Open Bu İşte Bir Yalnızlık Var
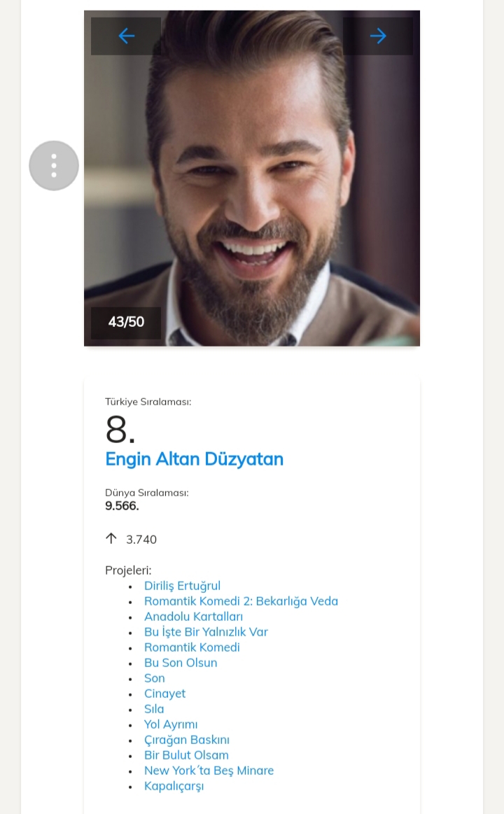The image size is (504, 814). coord(206,632)
